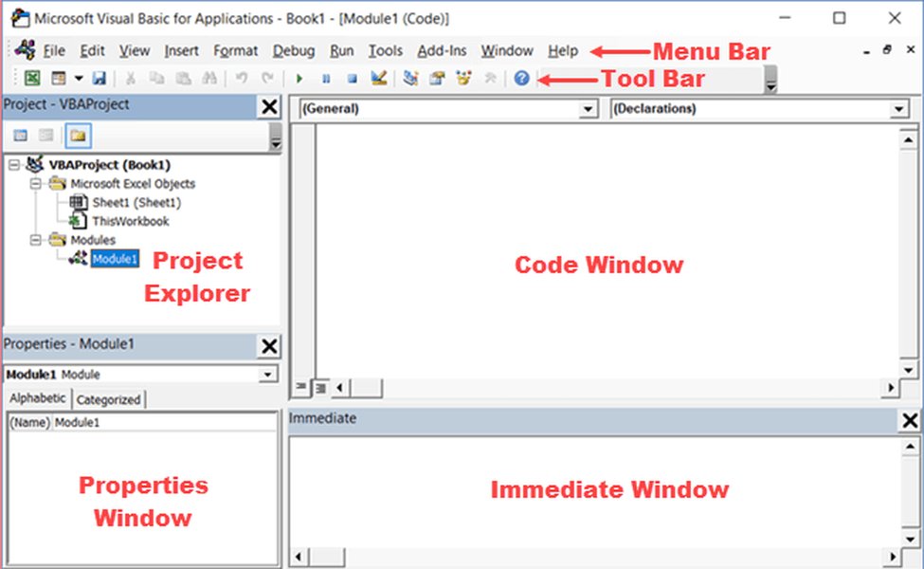
Task: Open the Edit menu
Action: (x=93, y=50)
